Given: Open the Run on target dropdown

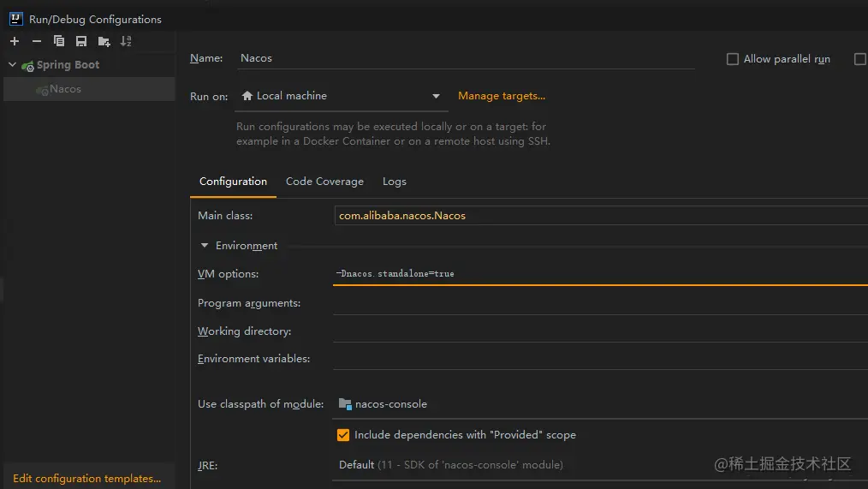Looking at the screenshot, I should pos(341,97).
